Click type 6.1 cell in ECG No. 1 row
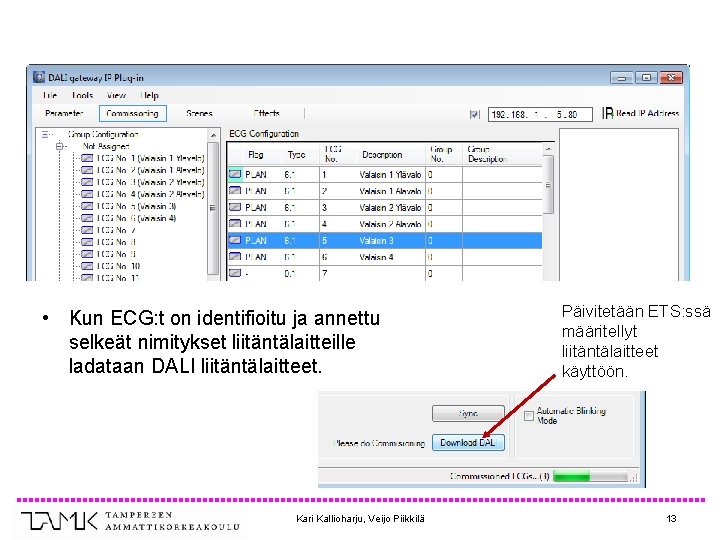Image resolution: width=720 pixels, height=540 pixels. (x=290, y=174)
